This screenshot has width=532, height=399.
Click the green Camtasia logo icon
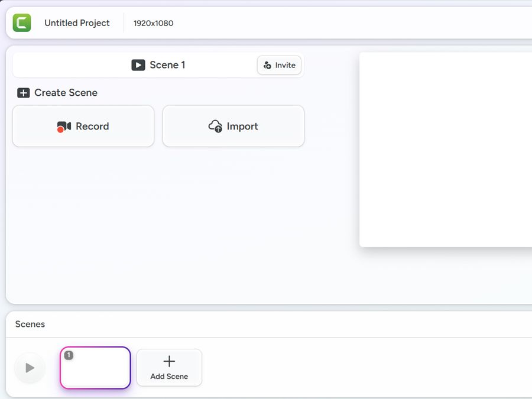tap(22, 23)
